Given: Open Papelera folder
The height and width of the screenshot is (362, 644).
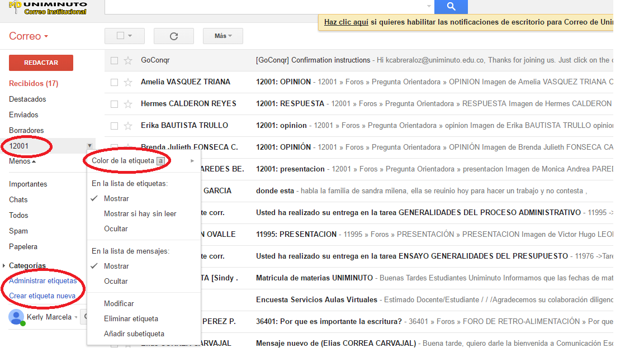Looking at the screenshot, I should [x=23, y=247].
